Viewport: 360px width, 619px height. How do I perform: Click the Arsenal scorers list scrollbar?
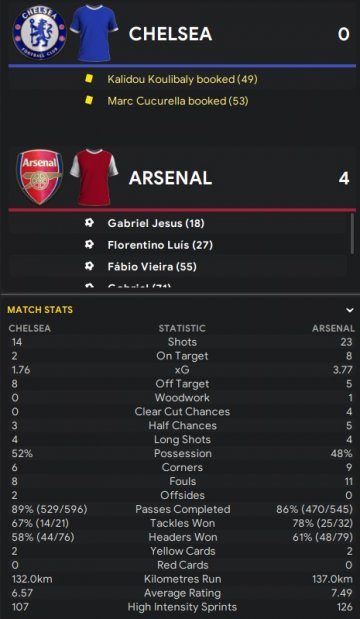(x=352, y=234)
